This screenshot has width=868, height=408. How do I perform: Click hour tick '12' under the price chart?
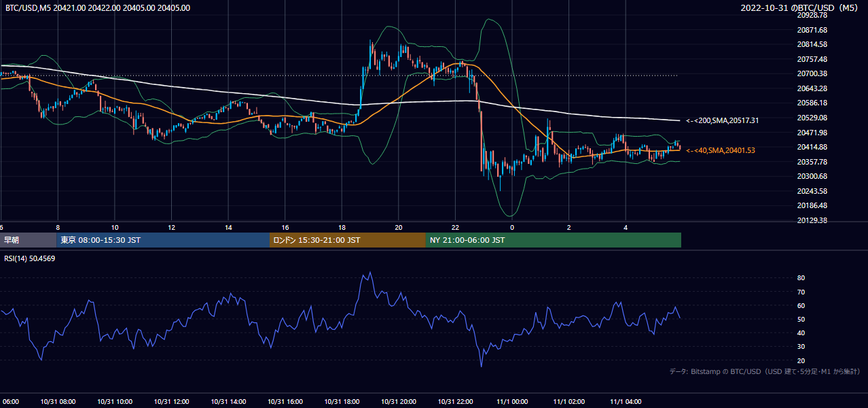coord(172,227)
